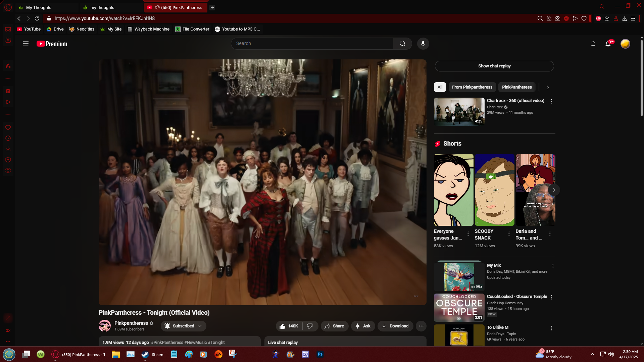Open YouTube notifications bell

(x=608, y=44)
